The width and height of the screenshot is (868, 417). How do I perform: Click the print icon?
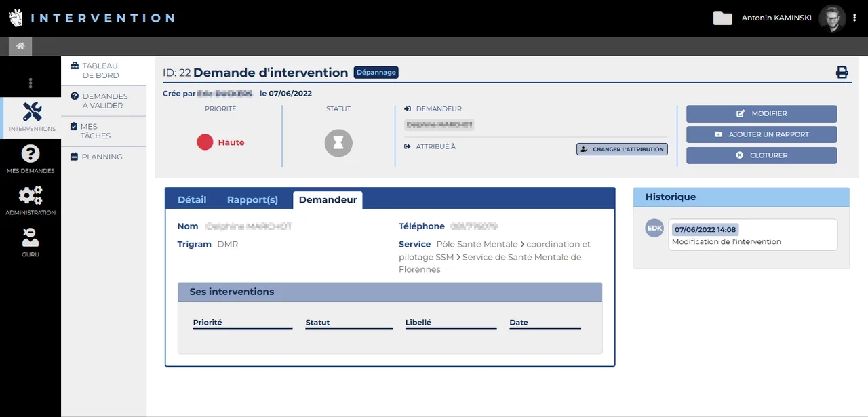pos(842,73)
